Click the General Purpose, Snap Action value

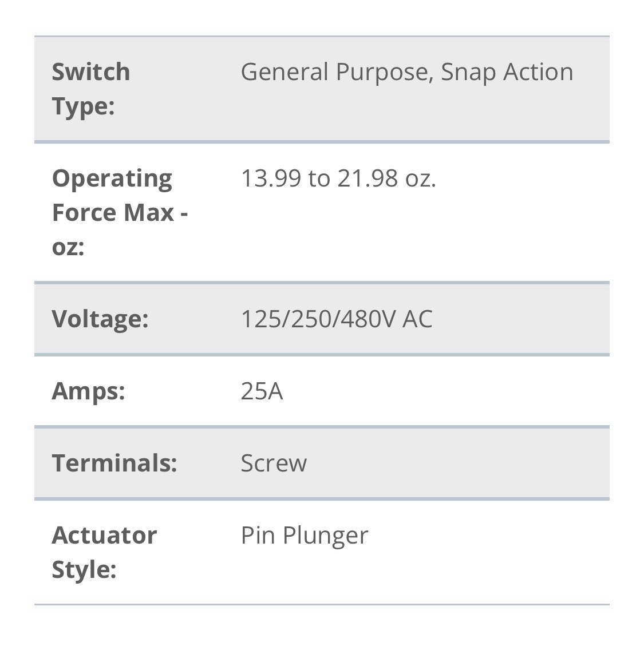(x=407, y=73)
